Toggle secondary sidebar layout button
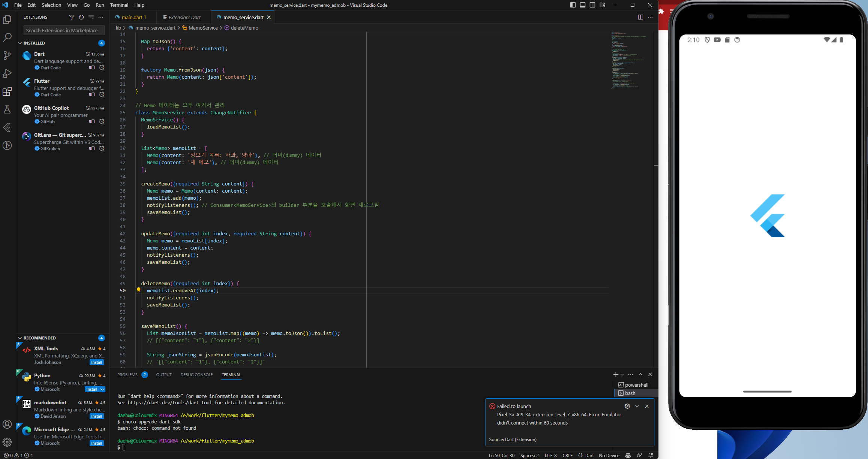 point(592,5)
